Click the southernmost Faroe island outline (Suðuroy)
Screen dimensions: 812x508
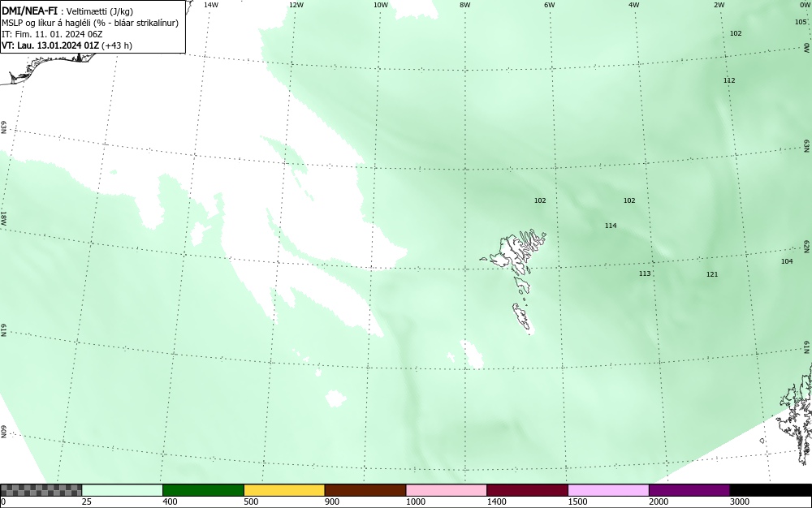(x=523, y=318)
